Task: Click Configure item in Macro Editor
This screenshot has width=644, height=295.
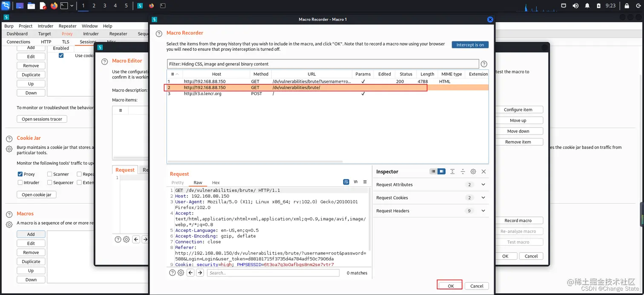Action: tap(518, 110)
